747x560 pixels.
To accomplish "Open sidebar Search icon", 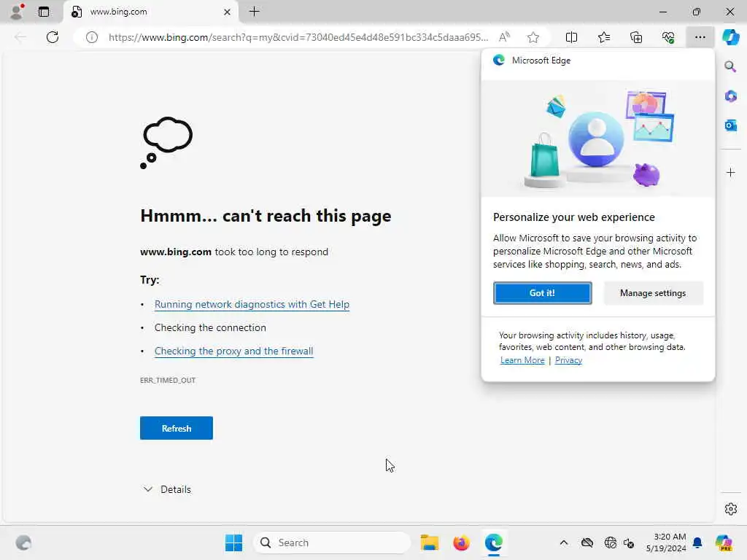I will 730,66.
